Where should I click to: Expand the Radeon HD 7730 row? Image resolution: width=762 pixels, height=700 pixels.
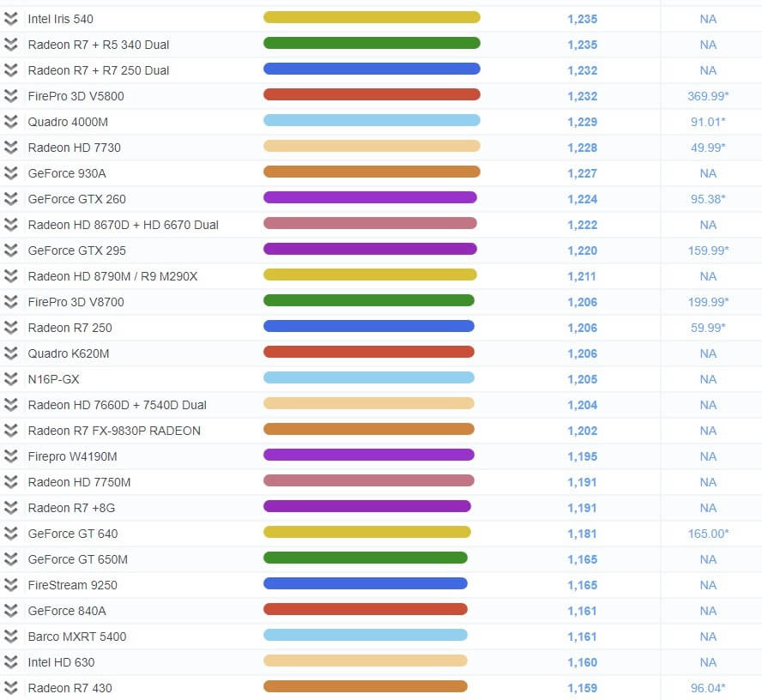coord(10,148)
